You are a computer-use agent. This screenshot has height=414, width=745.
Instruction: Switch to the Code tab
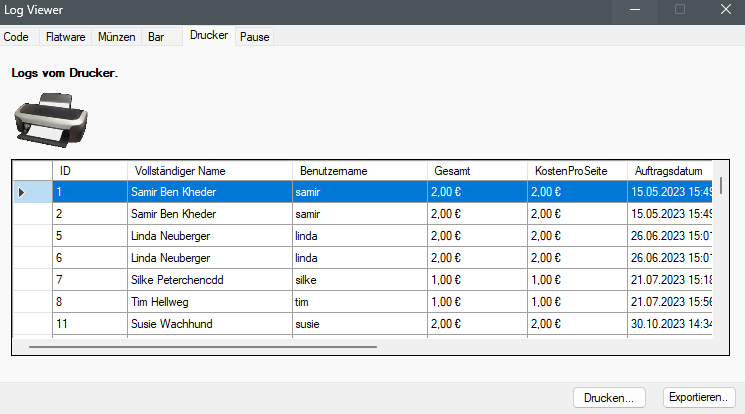(16, 37)
